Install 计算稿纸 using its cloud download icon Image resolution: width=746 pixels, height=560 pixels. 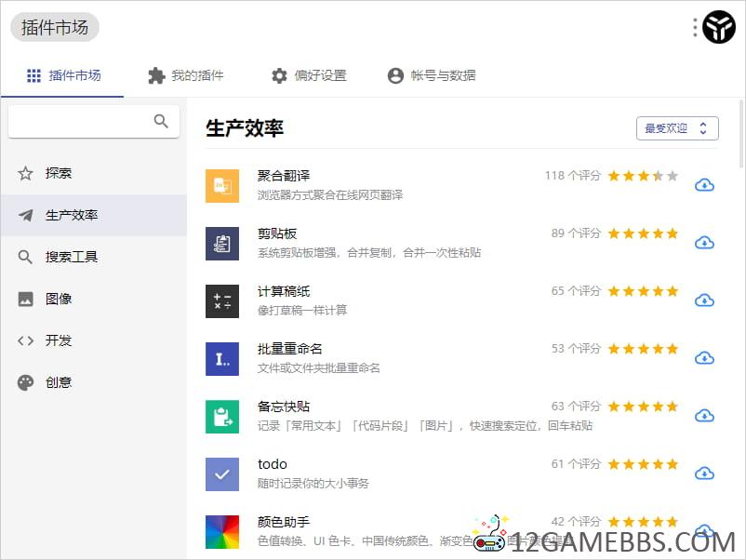point(704,300)
